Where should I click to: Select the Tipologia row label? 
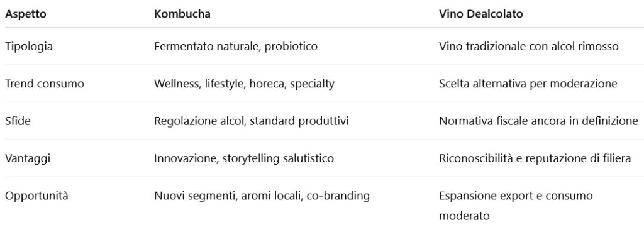pyautogui.click(x=29, y=47)
